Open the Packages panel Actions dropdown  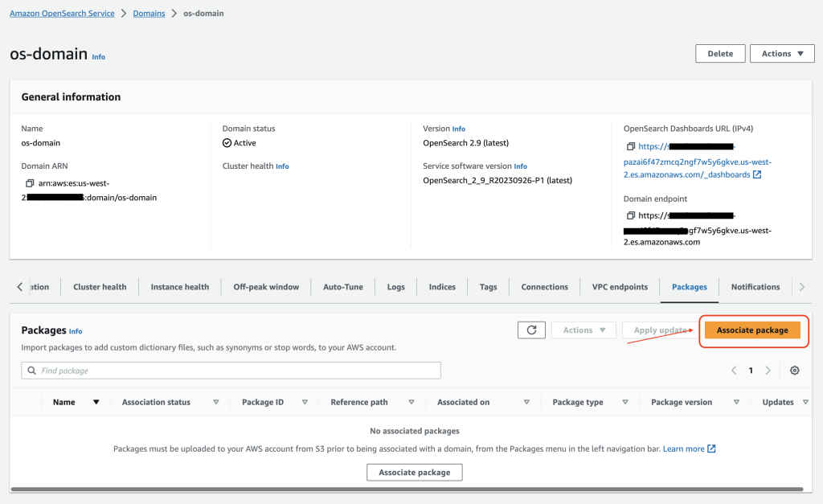(583, 330)
